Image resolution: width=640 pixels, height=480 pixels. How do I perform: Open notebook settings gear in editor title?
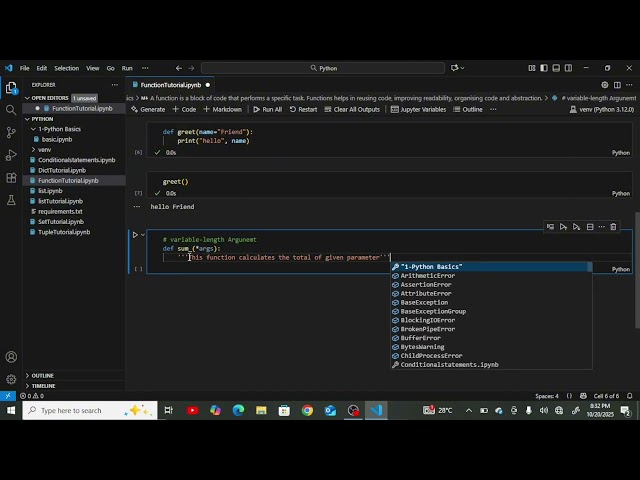604,85
